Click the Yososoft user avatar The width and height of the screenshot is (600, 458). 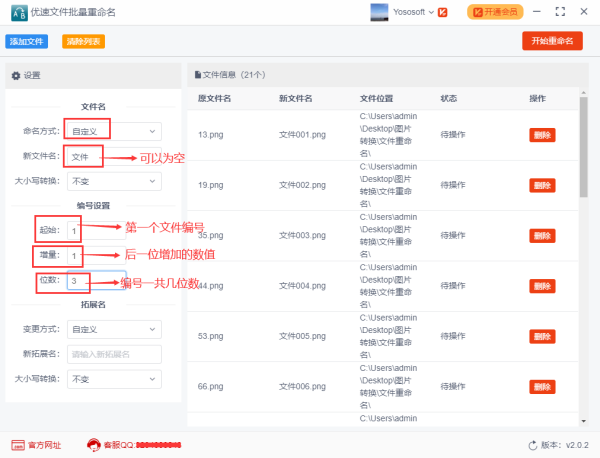tap(378, 12)
